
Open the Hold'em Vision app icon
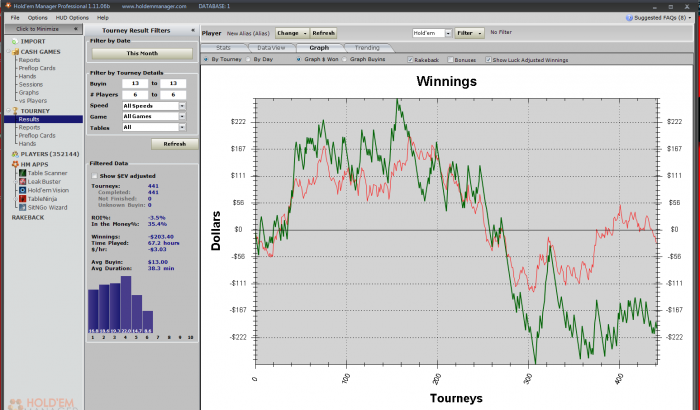23,190
